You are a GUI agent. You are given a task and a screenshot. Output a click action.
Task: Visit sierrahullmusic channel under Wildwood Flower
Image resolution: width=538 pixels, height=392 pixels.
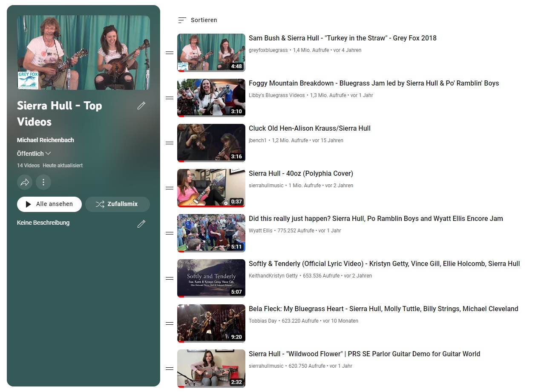pyautogui.click(x=266, y=366)
